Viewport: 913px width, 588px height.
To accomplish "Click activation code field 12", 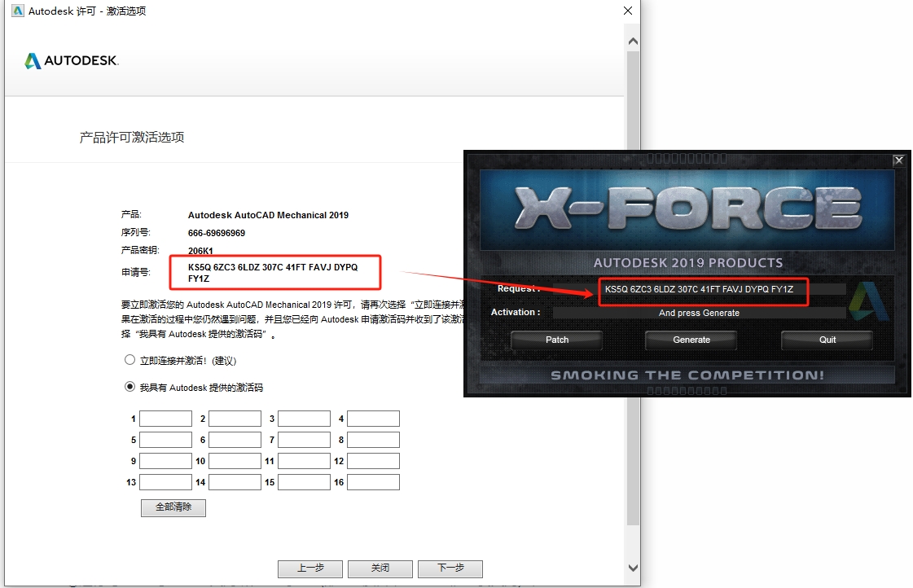I will [374, 461].
